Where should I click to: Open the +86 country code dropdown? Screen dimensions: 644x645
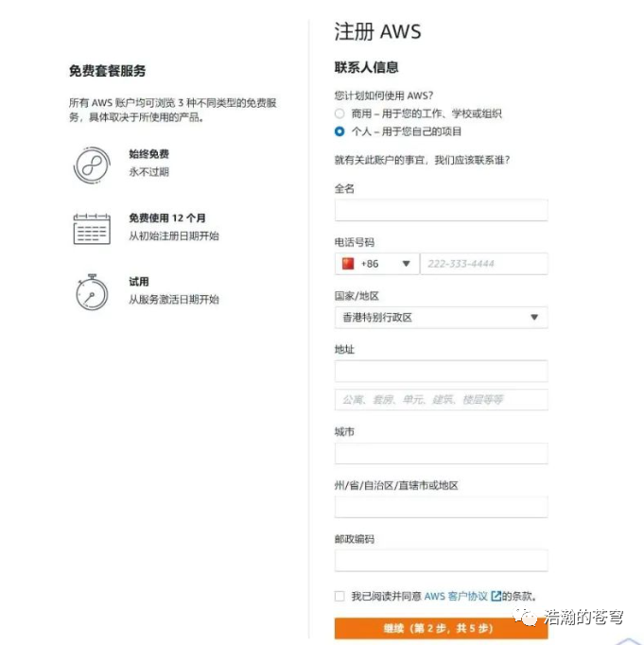point(376,264)
